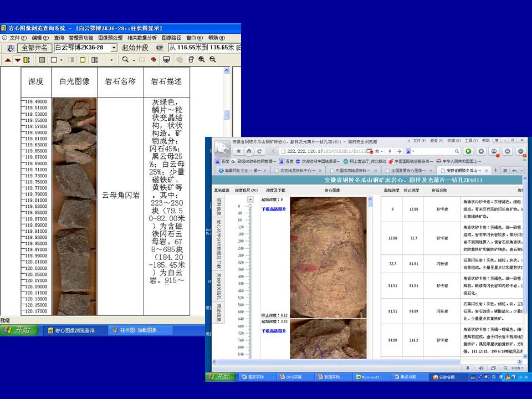
Task: Click the white square icon in core viewer toolbar
Action: pyautogui.click(x=54, y=60)
